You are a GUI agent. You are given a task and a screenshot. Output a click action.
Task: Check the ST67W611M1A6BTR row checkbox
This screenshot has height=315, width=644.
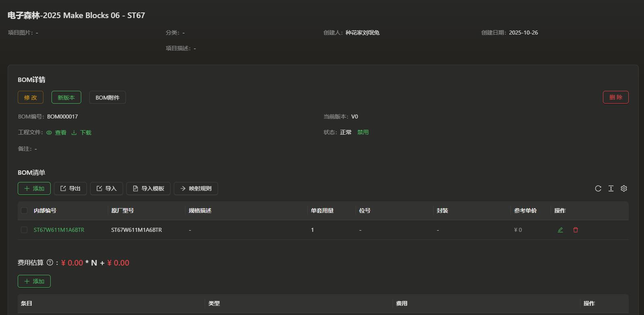click(x=24, y=230)
